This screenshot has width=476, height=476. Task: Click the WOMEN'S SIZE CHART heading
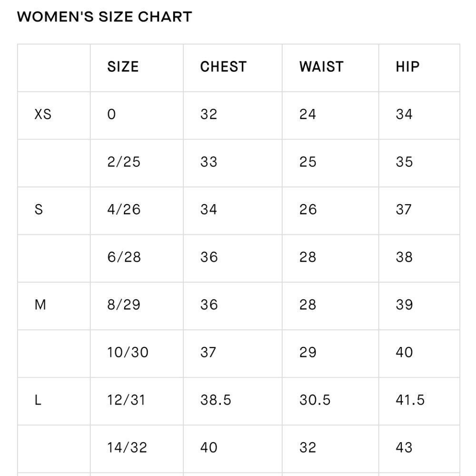tap(104, 17)
